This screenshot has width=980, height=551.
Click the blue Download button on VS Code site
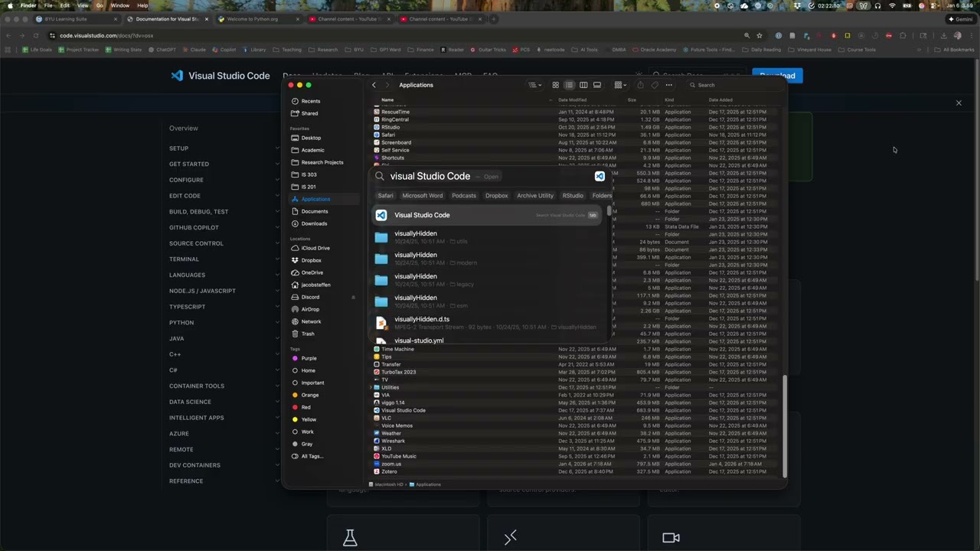click(777, 75)
